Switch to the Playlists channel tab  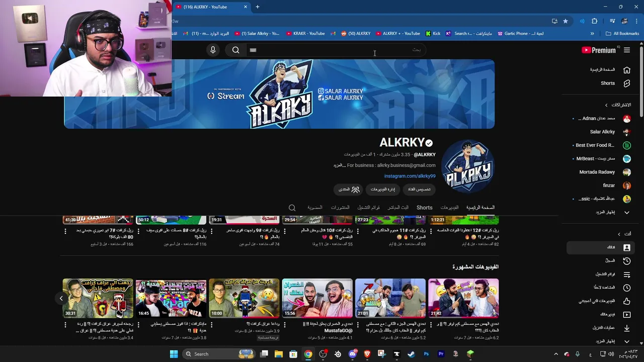click(x=369, y=208)
